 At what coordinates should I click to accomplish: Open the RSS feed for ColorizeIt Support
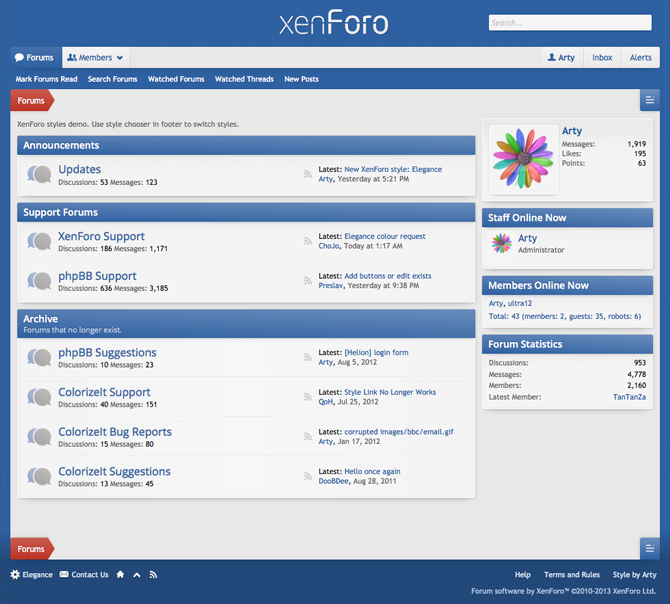(x=308, y=397)
